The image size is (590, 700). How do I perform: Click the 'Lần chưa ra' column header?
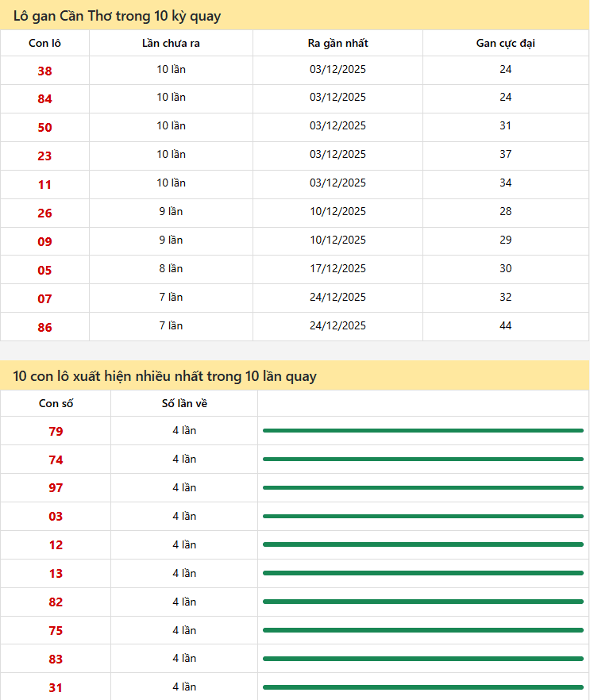coord(171,43)
